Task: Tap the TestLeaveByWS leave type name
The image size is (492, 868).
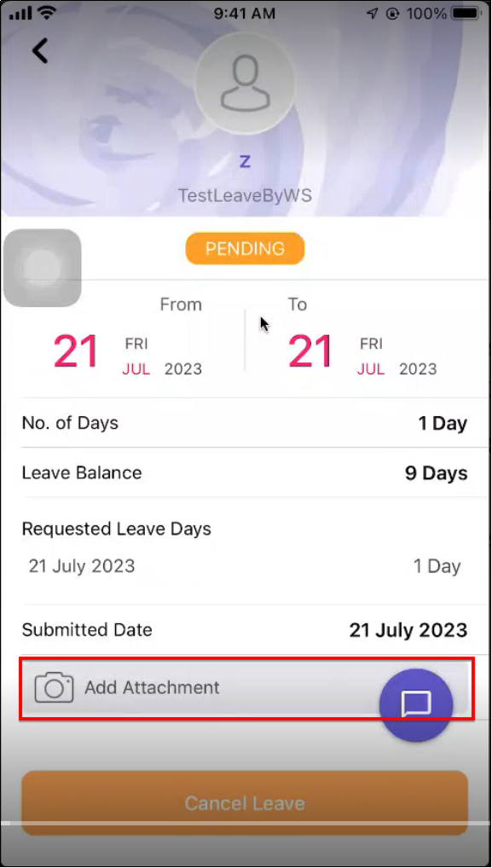Action: pyautogui.click(x=245, y=195)
